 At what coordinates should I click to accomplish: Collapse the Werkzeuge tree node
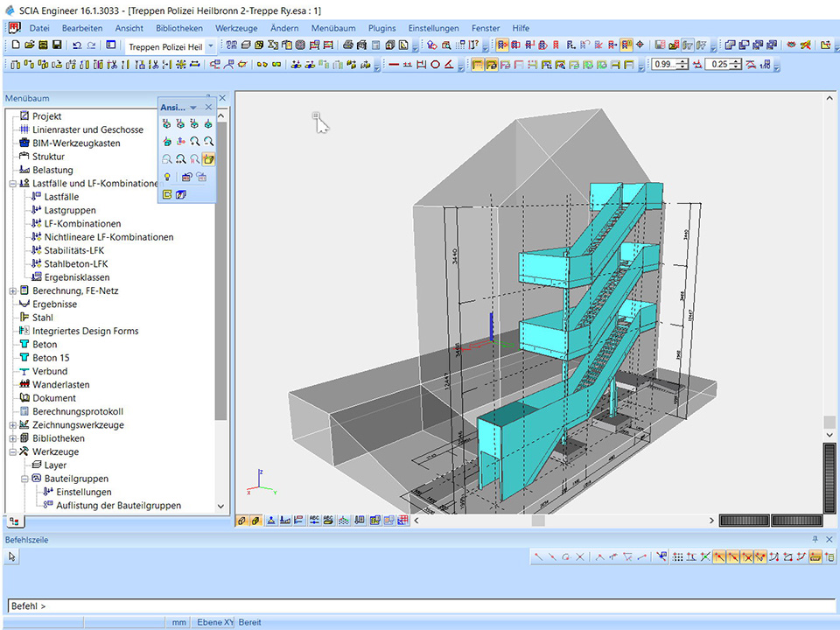click(x=12, y=451)
